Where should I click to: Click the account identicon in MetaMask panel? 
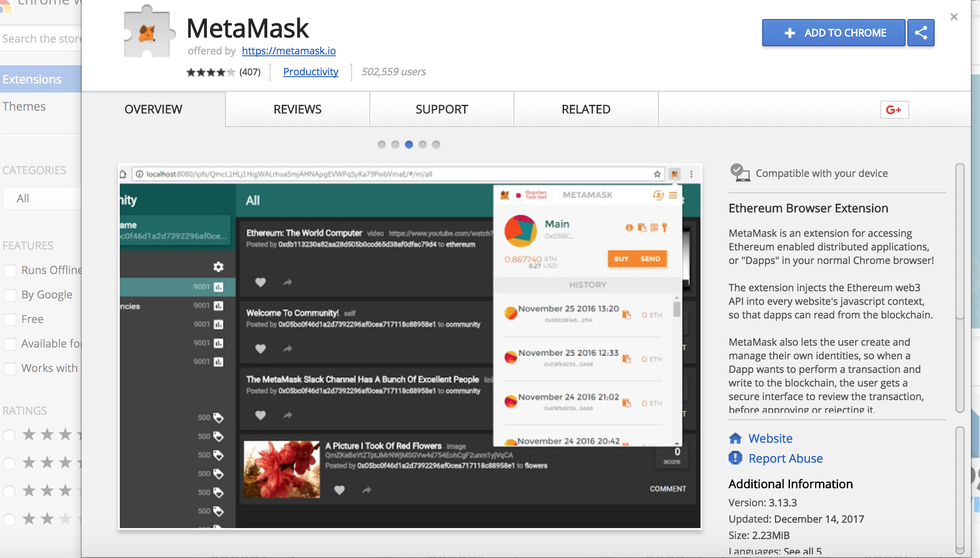(x=522, y=232)
